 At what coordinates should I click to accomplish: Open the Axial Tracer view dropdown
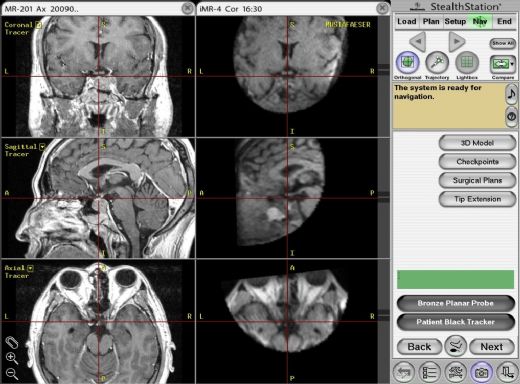pos(30,268)
